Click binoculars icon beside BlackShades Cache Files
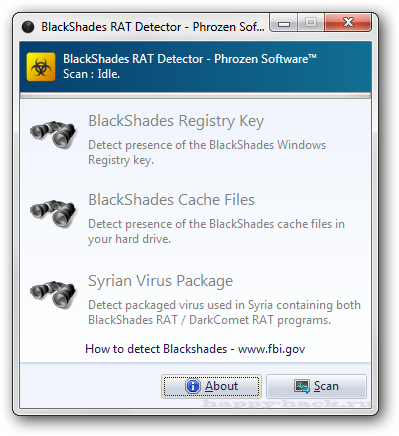This screenshot has height=436, width=399. pos(53,213)
